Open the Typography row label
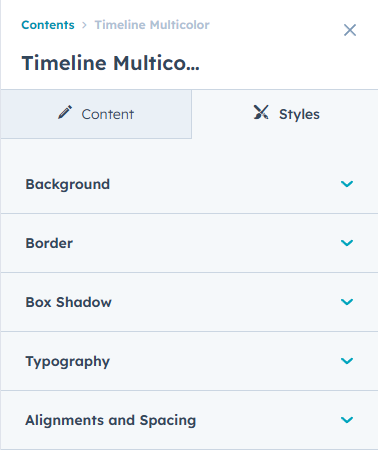The image size is (378, 450). click(x=68, y=362)
